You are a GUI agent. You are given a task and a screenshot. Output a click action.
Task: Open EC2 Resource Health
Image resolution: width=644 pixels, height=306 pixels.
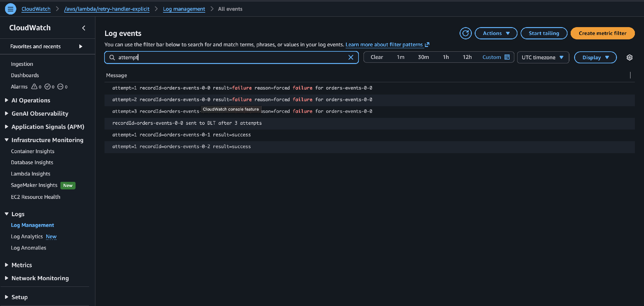point(36,197)
